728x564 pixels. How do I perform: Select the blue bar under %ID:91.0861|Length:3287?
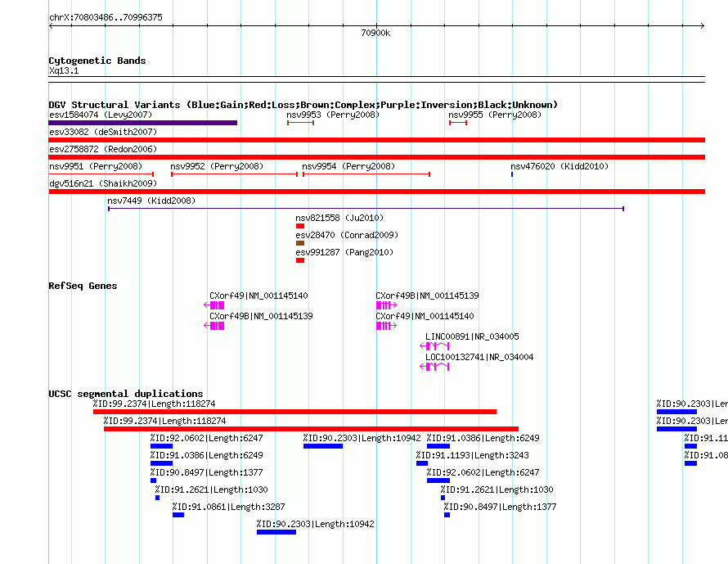(178, 515)
